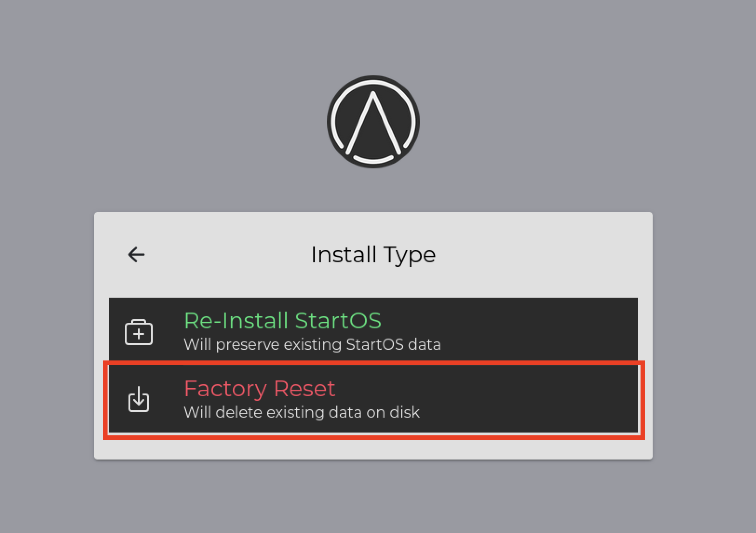Click "Will preserve existing StartOS data" description
The width and height of the screenshot is (756, 533).
click(312, 345)
